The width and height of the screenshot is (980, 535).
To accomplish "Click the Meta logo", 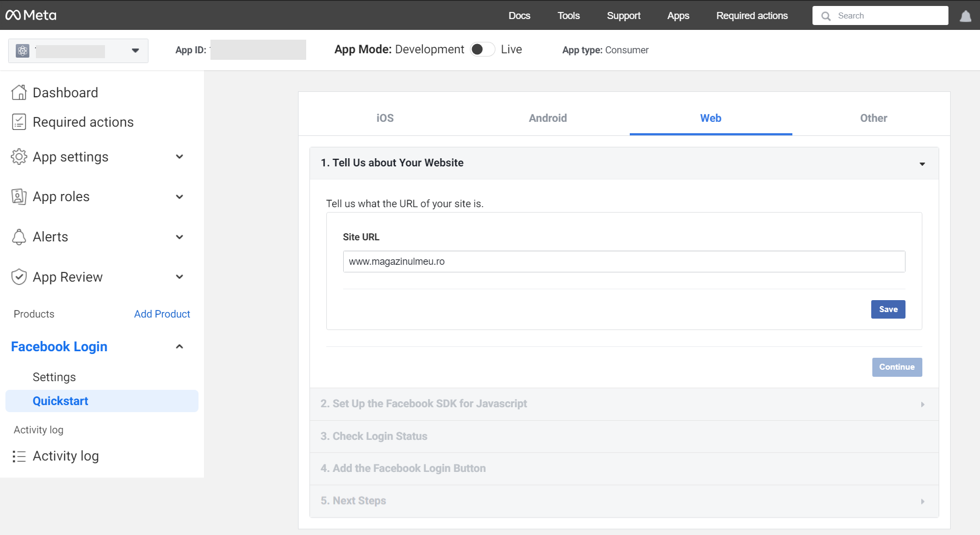I will 30,15.
